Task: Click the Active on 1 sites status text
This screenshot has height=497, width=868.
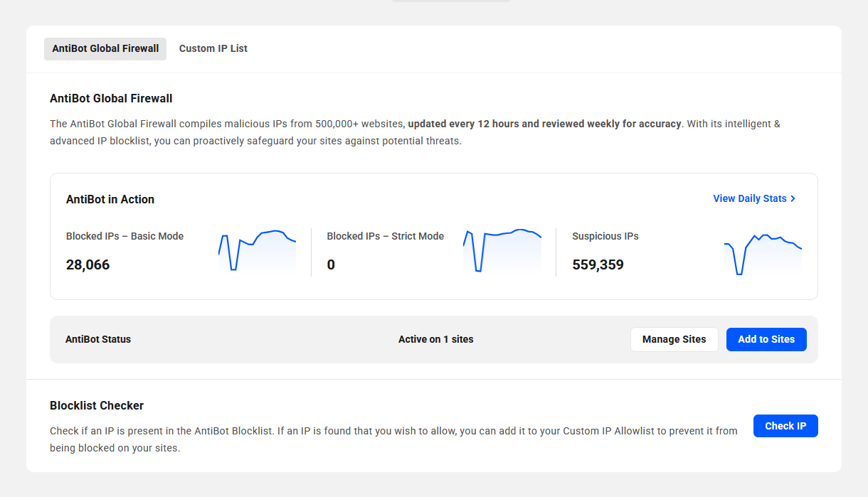Action: coord(435,339)
